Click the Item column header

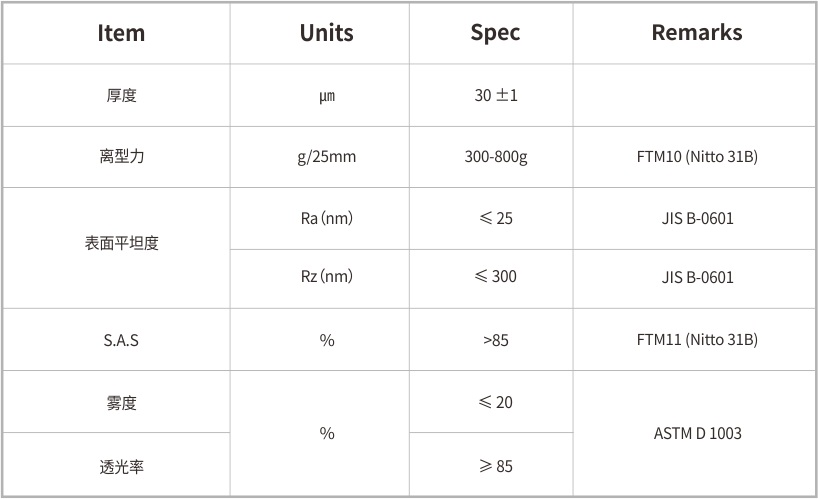121,33
